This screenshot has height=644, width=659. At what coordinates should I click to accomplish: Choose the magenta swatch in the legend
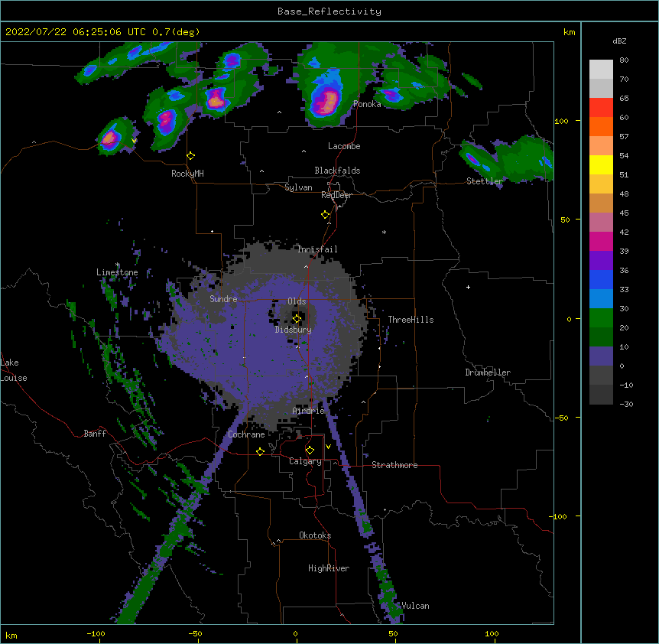pyautogui.click(x=601, y=241)
